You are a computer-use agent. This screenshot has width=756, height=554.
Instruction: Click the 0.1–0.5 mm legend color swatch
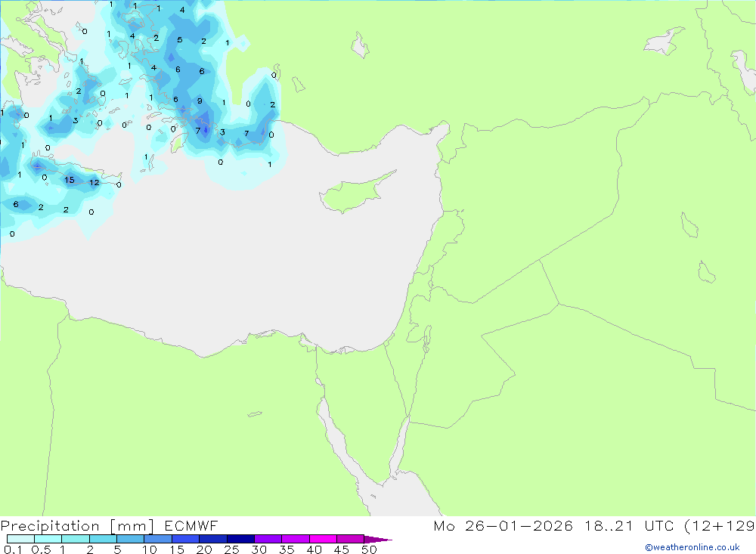[20, 539]
